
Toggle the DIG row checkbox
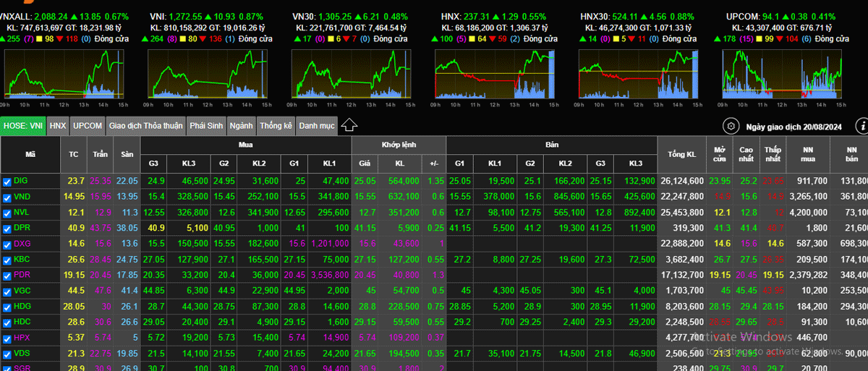(x=7, y=181)
